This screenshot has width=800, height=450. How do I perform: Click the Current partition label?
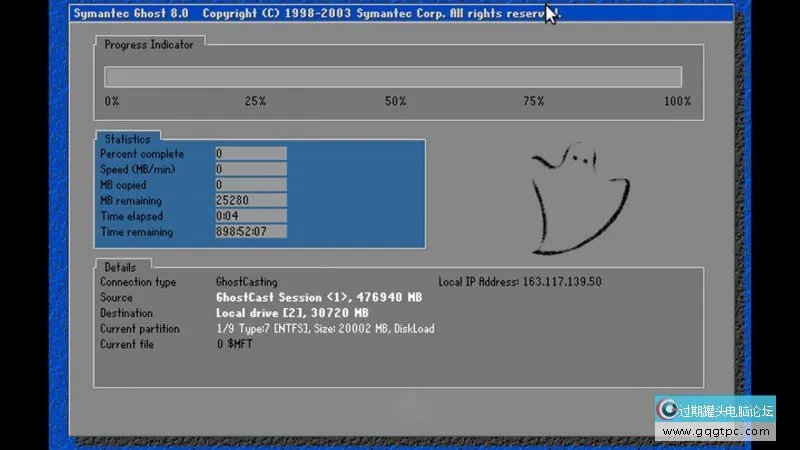(140, 329)
